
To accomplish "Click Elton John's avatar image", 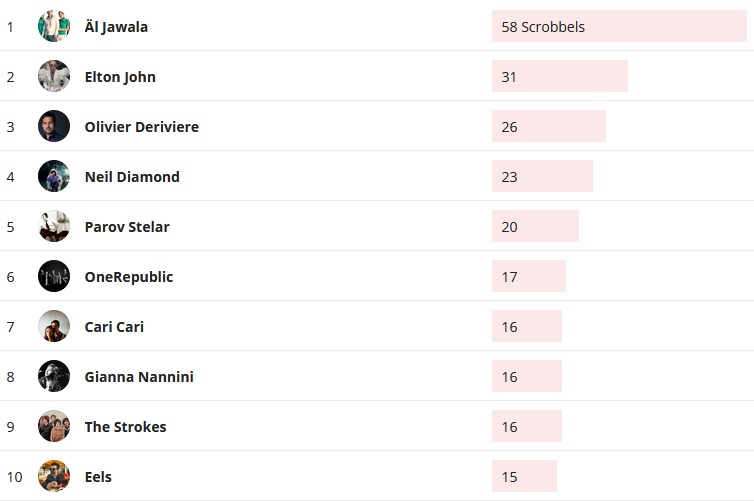I will 54,76.
